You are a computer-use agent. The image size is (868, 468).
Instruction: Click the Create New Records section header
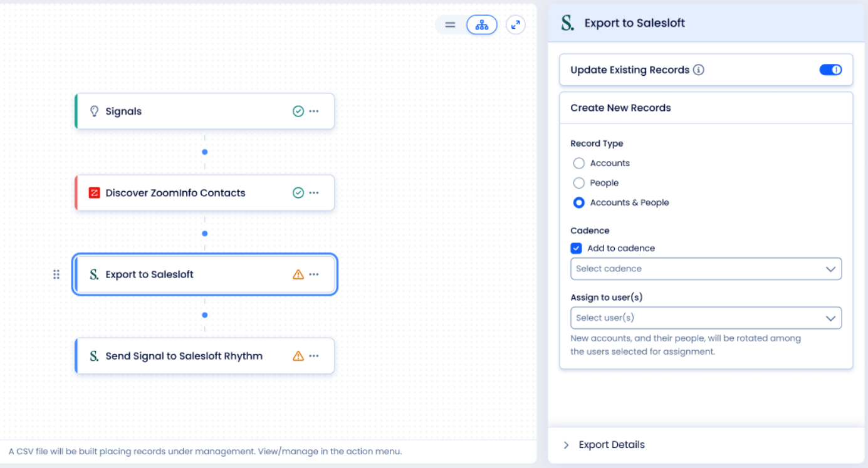point(706,108)
